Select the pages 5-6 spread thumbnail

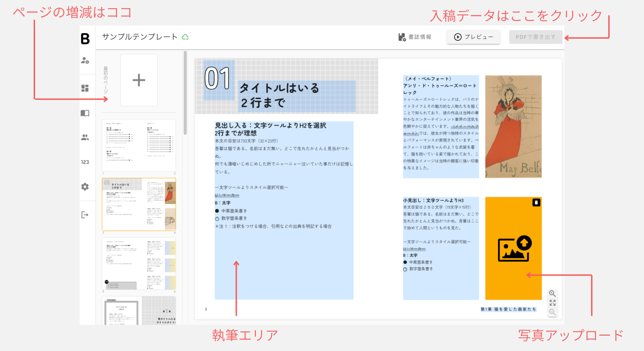click(139, 264)
